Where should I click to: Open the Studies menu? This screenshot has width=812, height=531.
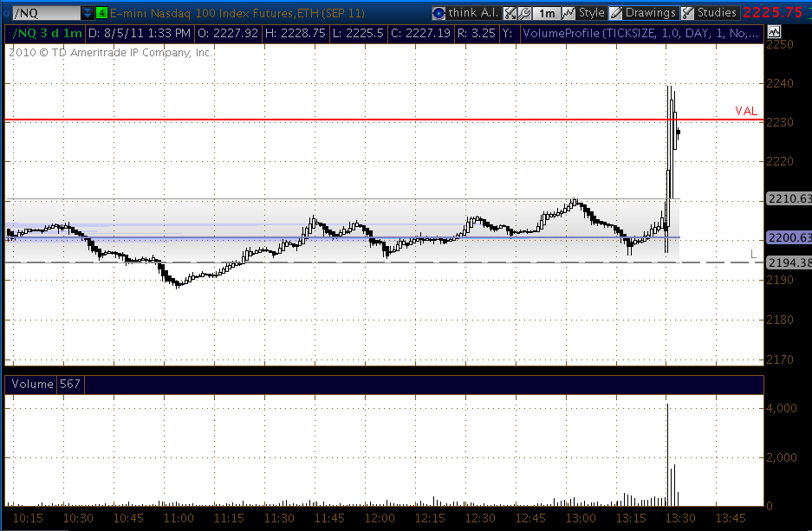coord(710,13)
